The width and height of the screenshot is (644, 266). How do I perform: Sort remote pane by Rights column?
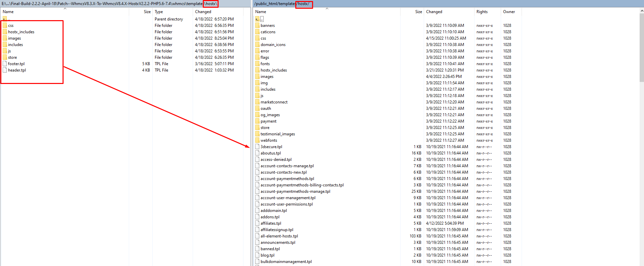click(482, 12)
